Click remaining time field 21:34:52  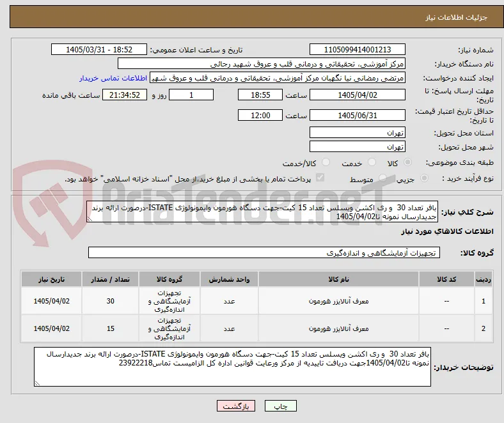(x=125, y=95)
